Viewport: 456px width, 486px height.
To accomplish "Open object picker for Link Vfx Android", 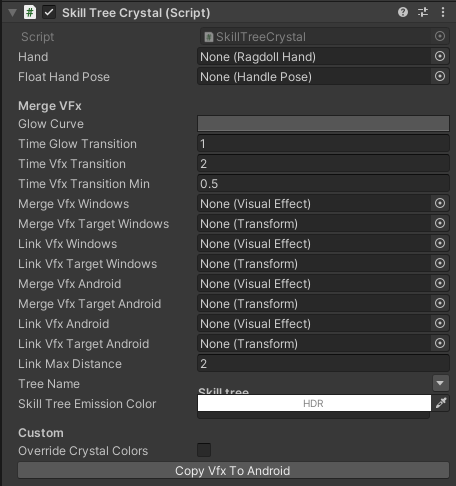I will click(440, 323).
